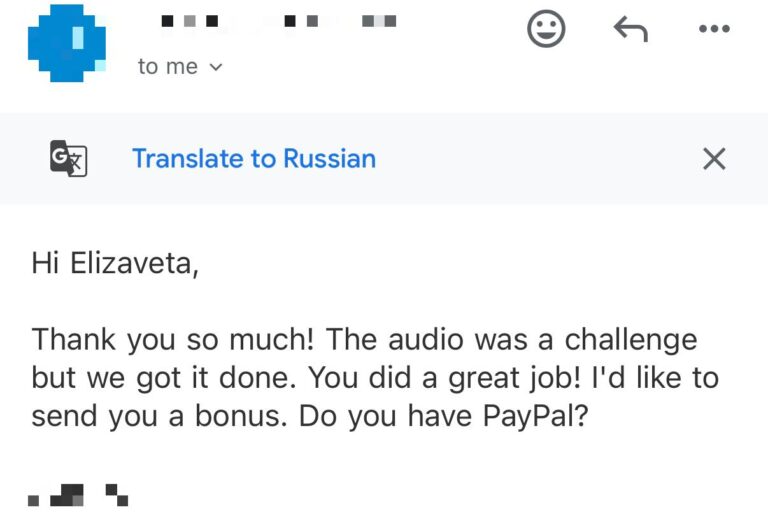Click the 'Translate to Russian' link

click(254, 158)
